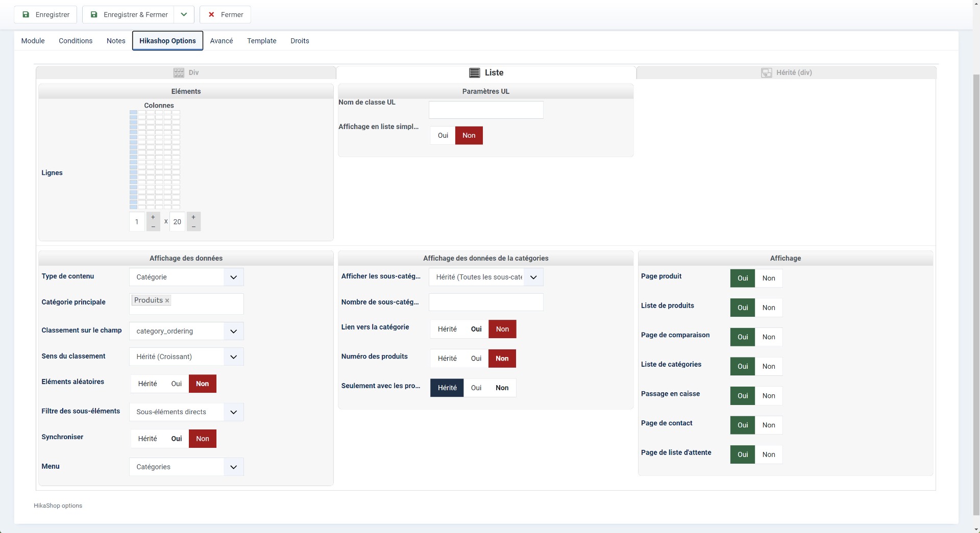The width and height of the screenshot is (980, 533).
Task: Go to the Notes tab
Action: tap(116, 41)
